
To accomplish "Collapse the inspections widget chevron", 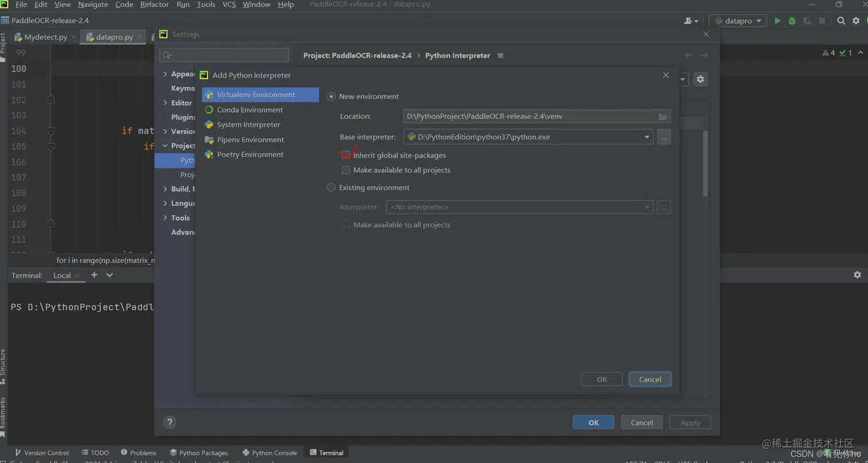I will pyautogui.click(x=861, y=53).
